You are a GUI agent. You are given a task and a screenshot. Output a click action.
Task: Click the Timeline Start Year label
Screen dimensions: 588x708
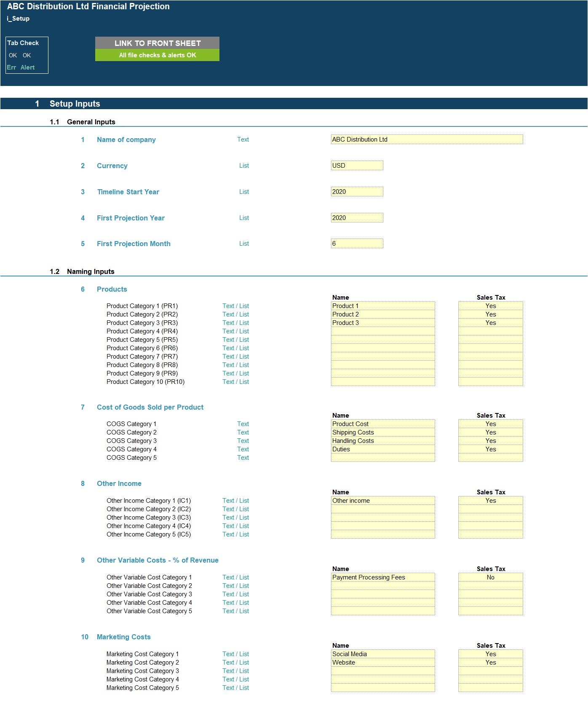(x=128, y=192)
